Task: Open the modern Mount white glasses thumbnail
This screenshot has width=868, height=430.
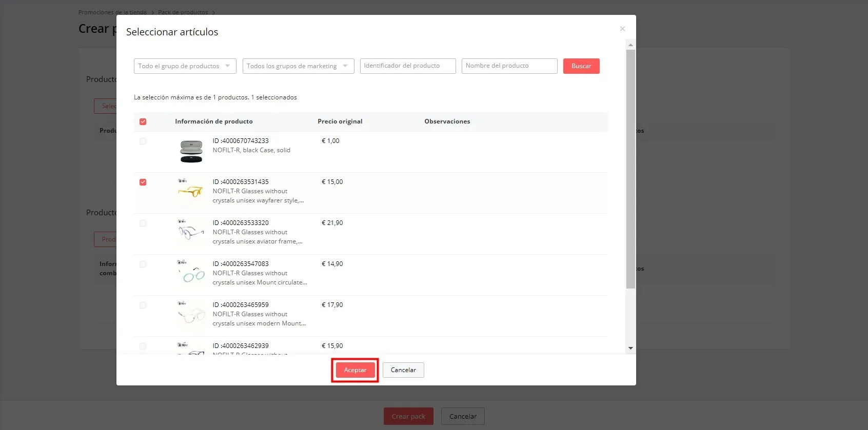Action: coord(191,316)
